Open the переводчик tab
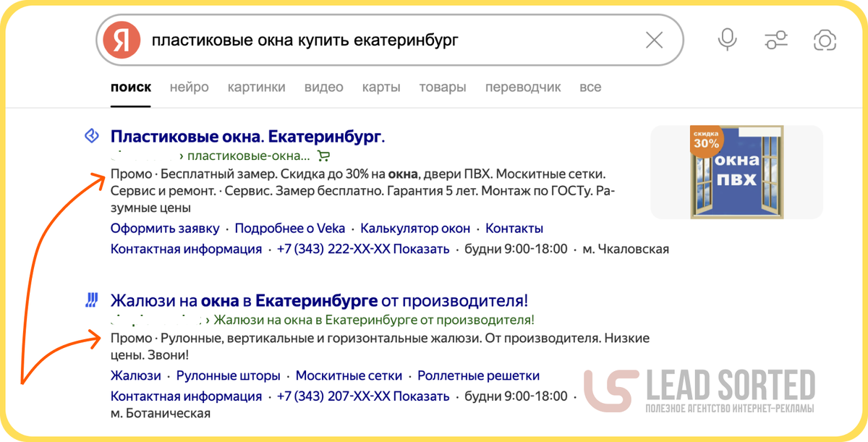Viewport: 868px width, 442px height. coord(523,87)
